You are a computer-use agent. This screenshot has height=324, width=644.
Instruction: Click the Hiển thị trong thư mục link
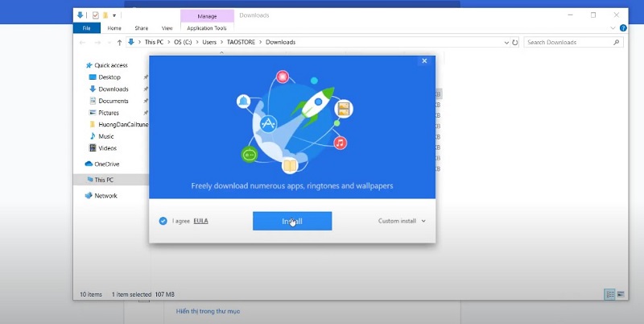coord(208,311)
